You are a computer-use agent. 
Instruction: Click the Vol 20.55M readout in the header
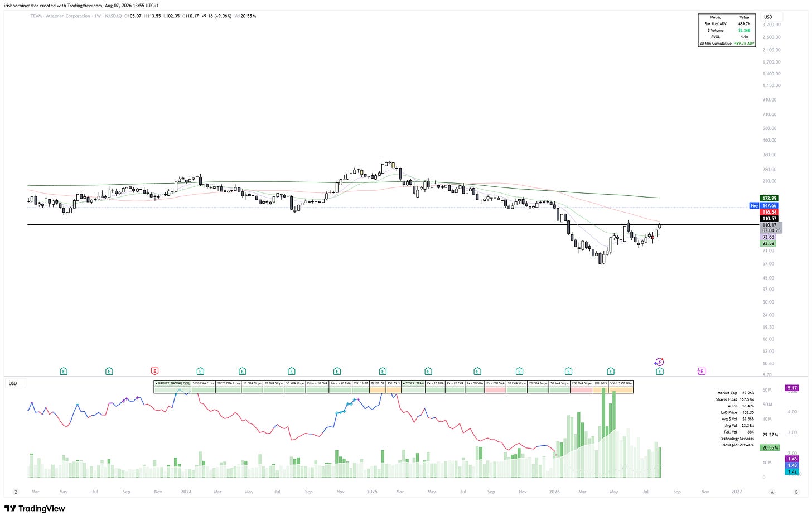pos(245,16)
